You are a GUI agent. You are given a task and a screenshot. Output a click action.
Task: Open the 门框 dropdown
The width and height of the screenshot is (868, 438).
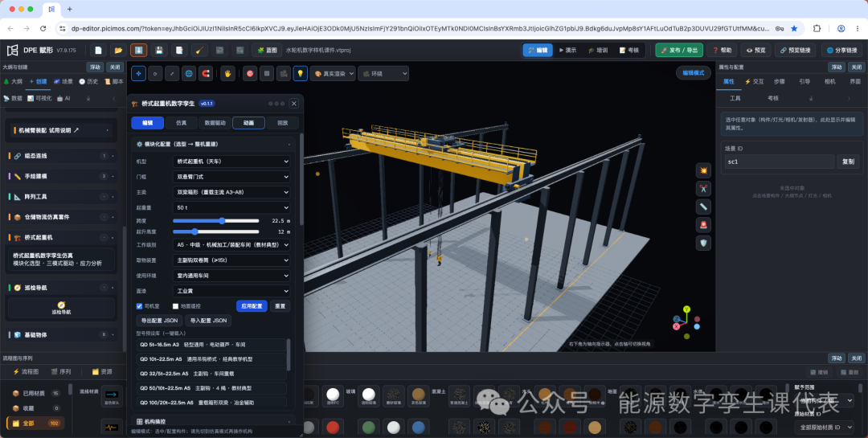pos(231,177)
